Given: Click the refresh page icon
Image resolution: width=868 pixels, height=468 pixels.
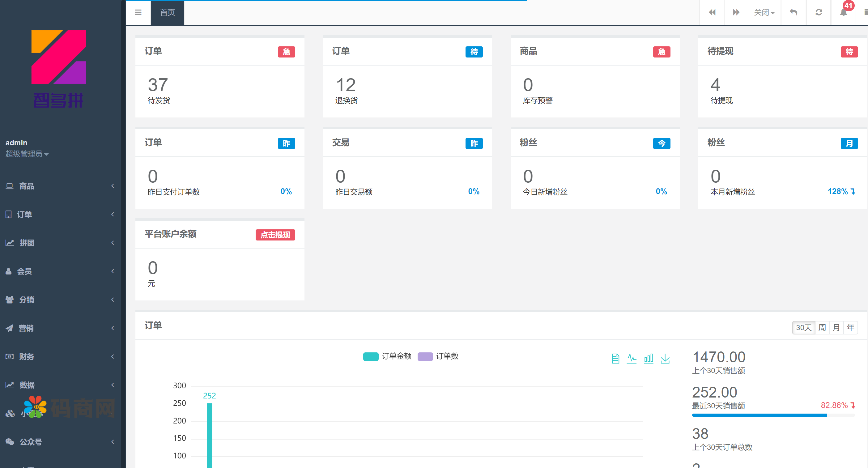Looking at the screenshot, I should click(819, 12).
